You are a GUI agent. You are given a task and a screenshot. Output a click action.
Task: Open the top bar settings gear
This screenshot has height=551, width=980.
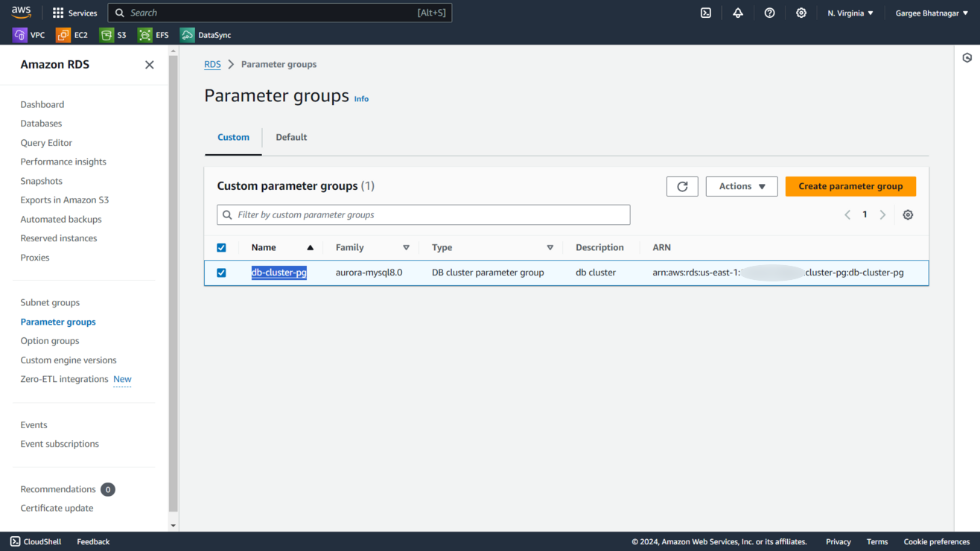pos(801,13)
